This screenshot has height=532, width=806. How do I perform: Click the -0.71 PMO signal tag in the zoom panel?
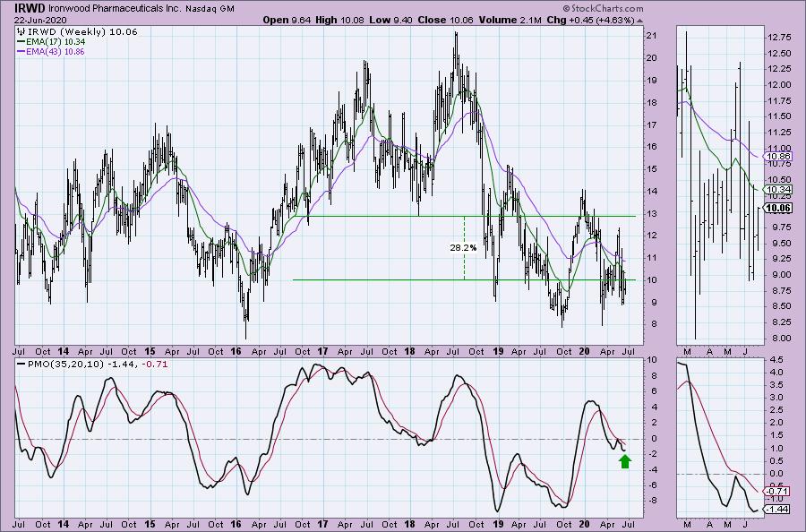(778, 492)
